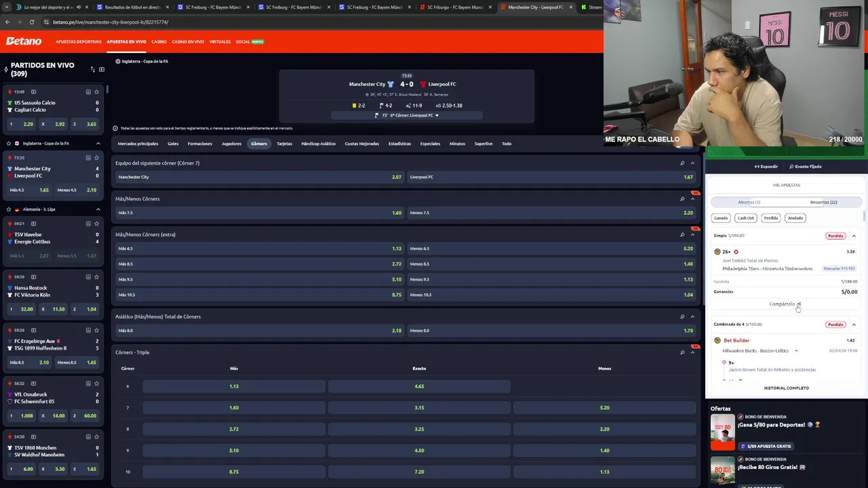Click the video filter icon in Partidos en Vivo header
This screenshot has height=488, width=868.
[x=102, y=69]
